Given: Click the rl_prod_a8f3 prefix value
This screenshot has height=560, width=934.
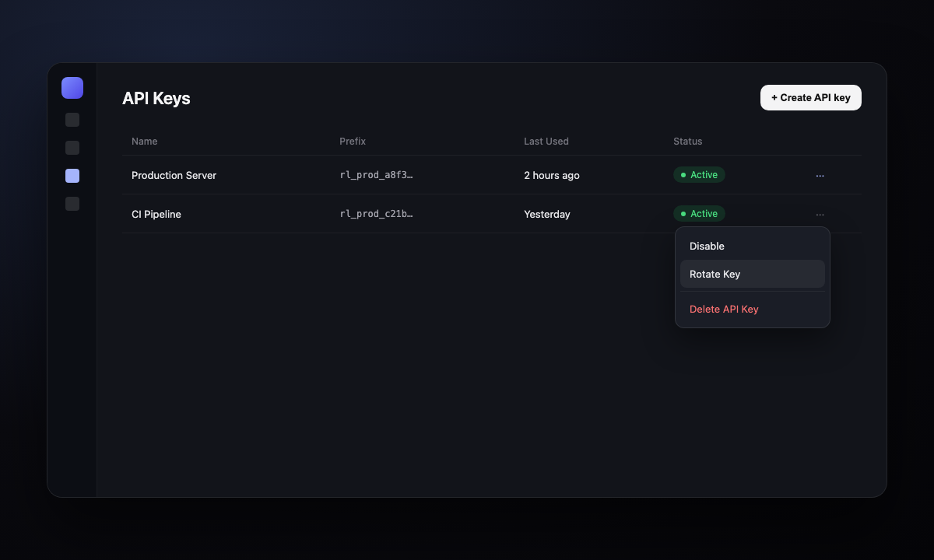Looking at the screenshot, I should pos(377,176).
